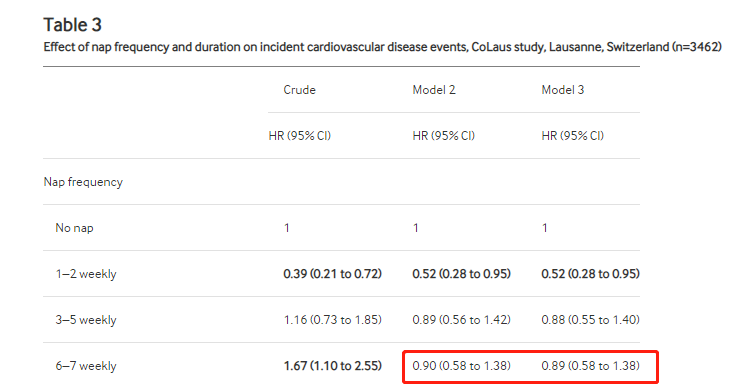
Task: Select the HR (95% CI) label under Model 3
Action: click(572, 136)
